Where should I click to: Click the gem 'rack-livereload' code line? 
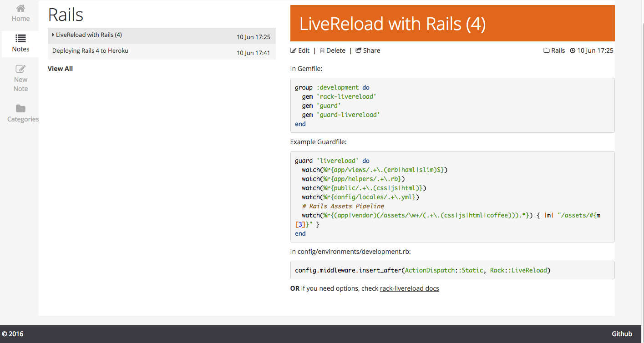click(x=339, y=96)
